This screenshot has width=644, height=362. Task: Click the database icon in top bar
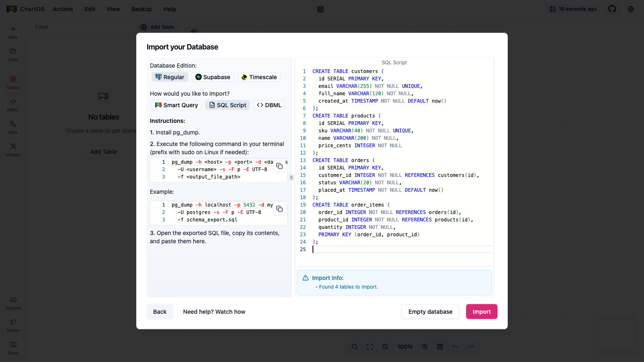coord(320,9)
